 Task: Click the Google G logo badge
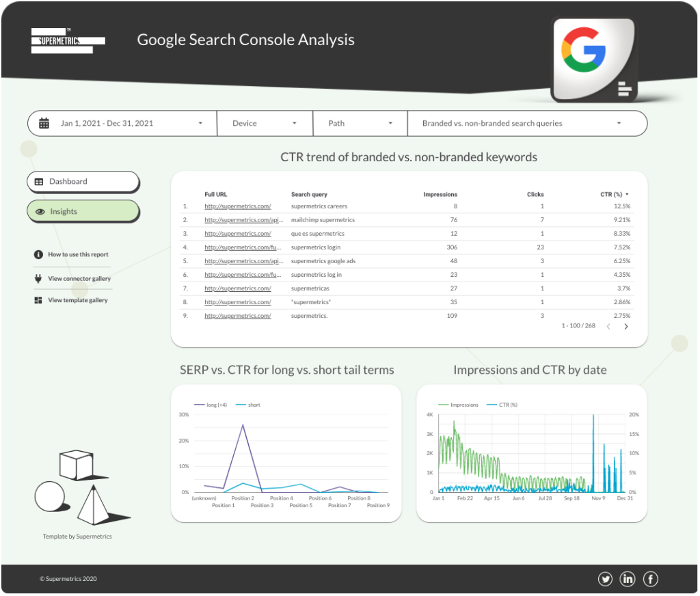click(x=584, y=54)
